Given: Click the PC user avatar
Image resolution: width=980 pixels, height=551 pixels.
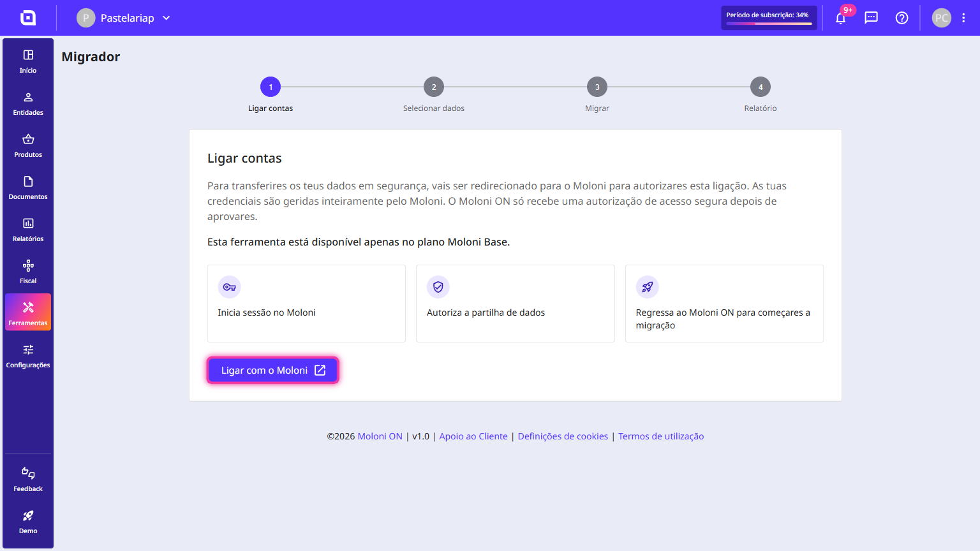Looking at the screenshot, I should pos(942,18).
